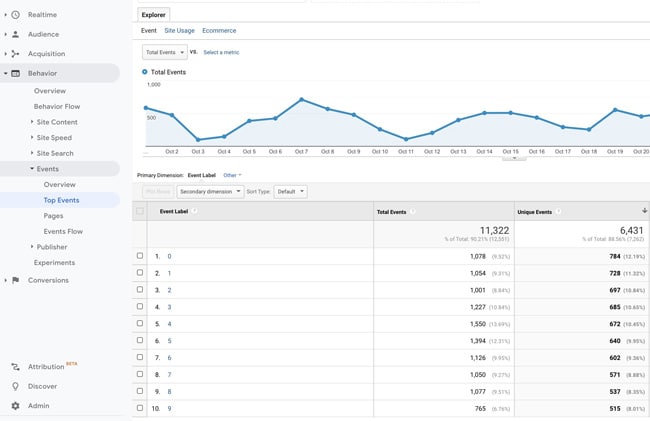650x421 pixels.
Task: Click the Oct 7 peak data point
Action: [301, 99]
